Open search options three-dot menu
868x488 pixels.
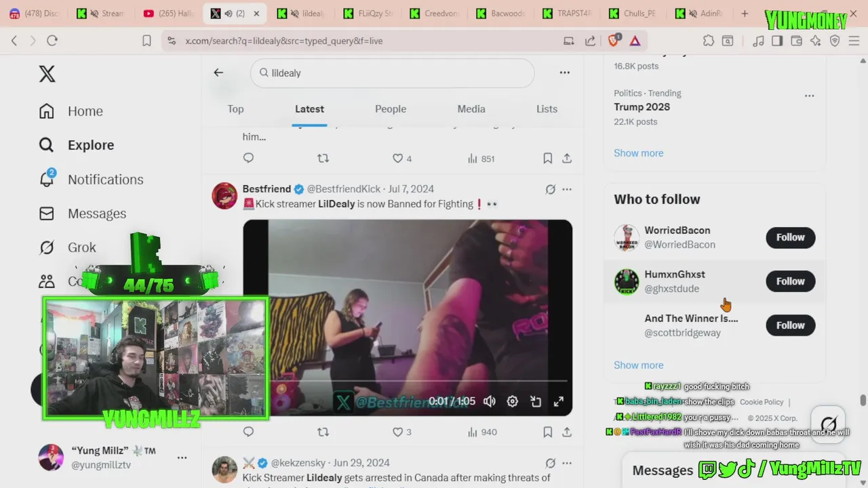tap(564, 73)
